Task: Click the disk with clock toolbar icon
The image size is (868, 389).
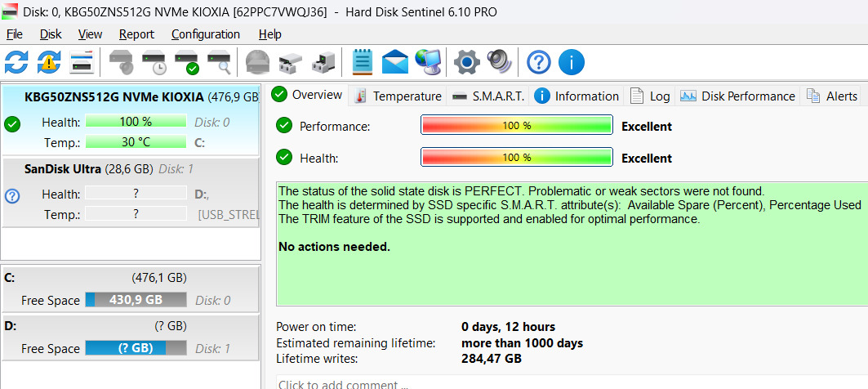Action: (154, 61)
